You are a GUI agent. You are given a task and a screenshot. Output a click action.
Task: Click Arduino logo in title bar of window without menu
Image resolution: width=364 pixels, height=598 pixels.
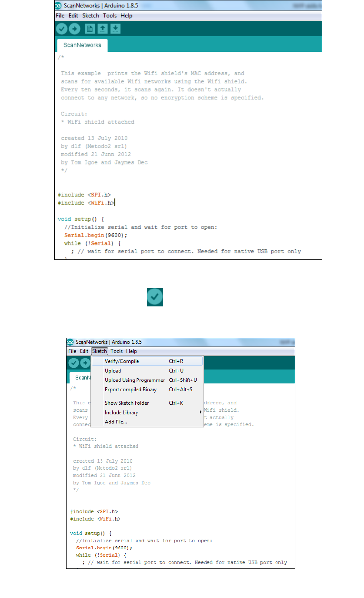pyautogui.click(x=58, y=6)
